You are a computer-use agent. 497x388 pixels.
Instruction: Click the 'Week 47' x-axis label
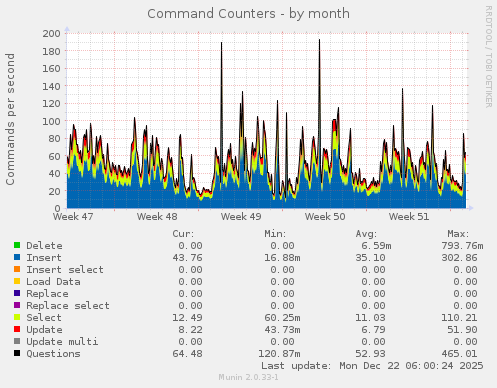[73, 217]
